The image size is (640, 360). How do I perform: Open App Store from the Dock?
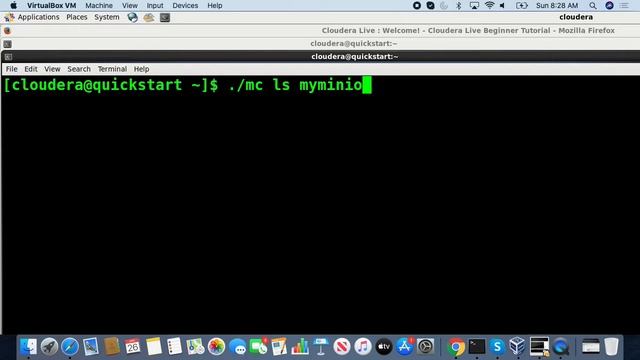click(404, 347)
